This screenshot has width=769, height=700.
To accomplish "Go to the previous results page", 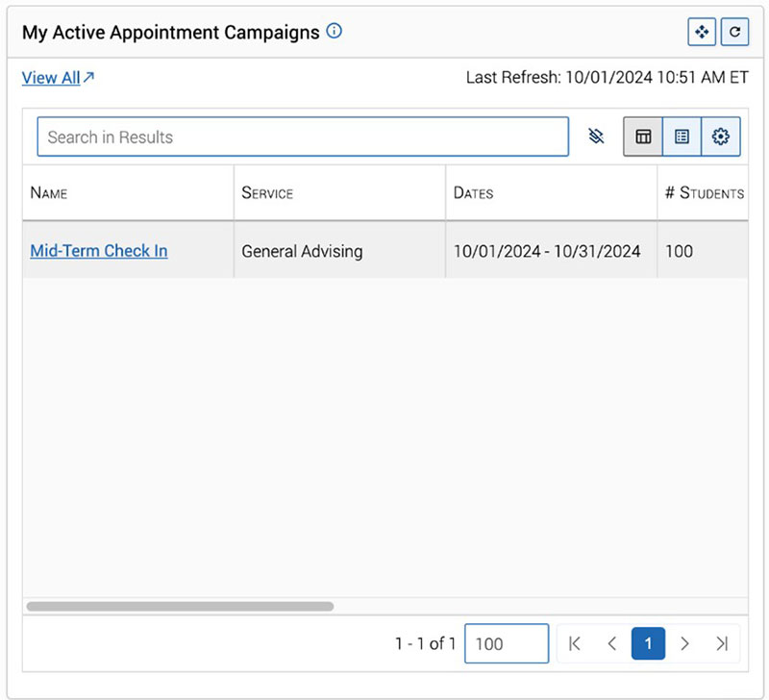I will 611,643.
